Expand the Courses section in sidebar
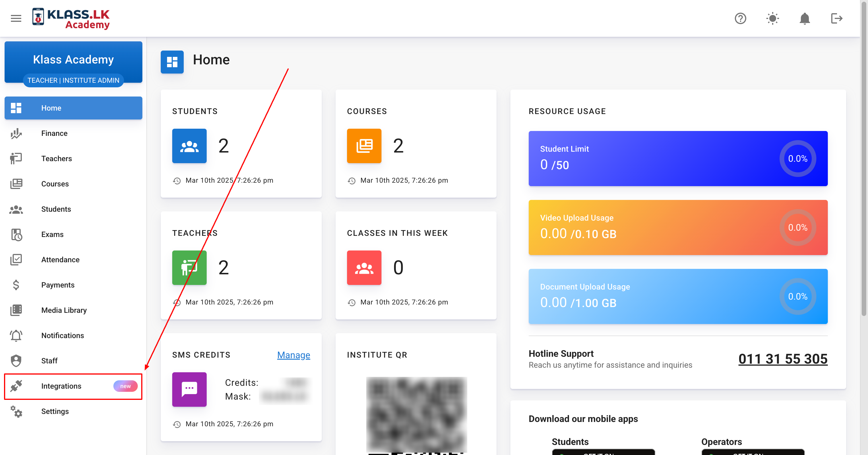868x455 pixels. click(55, 184)
